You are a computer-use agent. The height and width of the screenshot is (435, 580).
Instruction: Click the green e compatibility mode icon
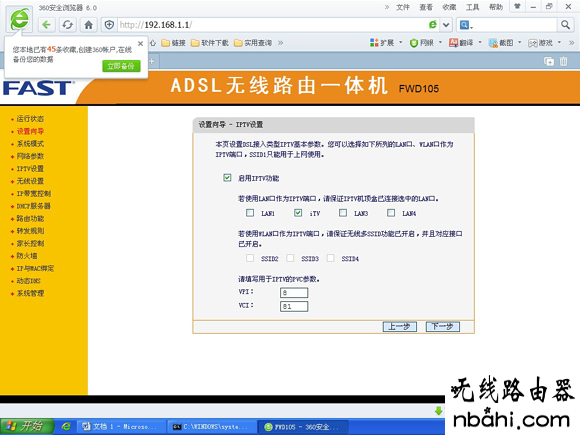tap(432, 25)
